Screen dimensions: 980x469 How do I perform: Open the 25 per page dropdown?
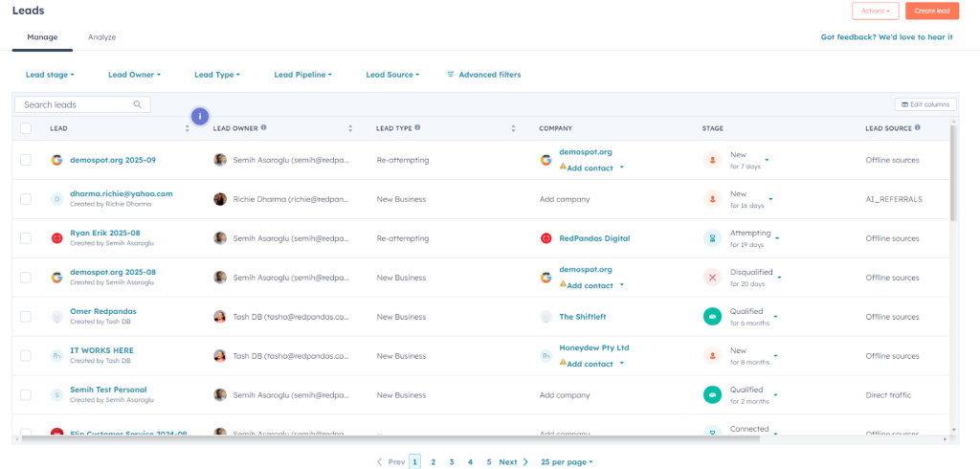pyautogui.click(x=567, y=462)
